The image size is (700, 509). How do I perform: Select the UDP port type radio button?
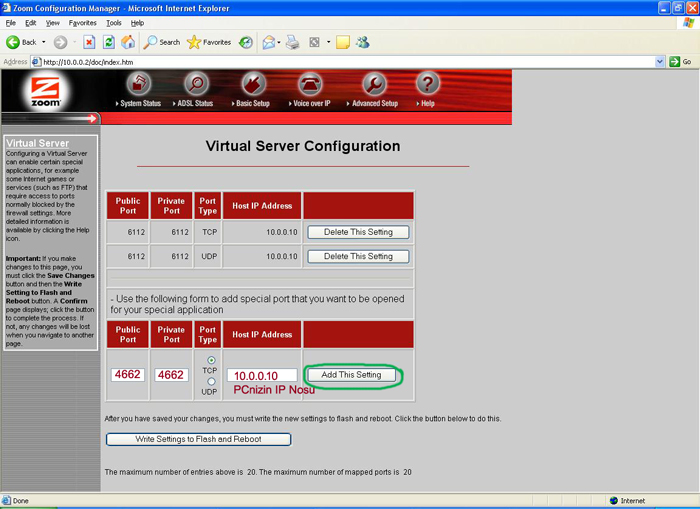tap(211, 381)
